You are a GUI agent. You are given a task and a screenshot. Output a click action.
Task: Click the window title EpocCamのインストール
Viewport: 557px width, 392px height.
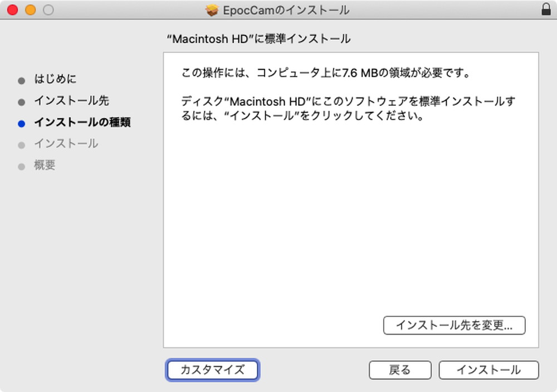(x=286, y=10)
